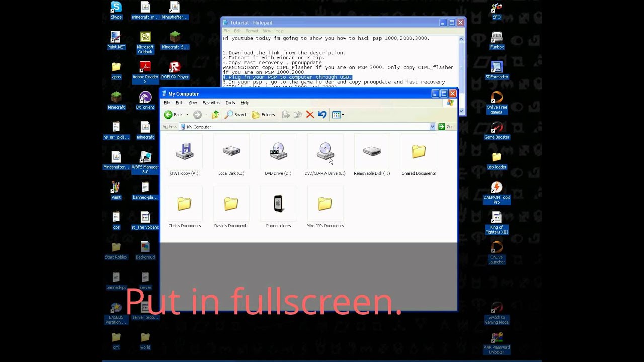
Task: Click Paint.NET desktop icon
Action: coord(116,40)
